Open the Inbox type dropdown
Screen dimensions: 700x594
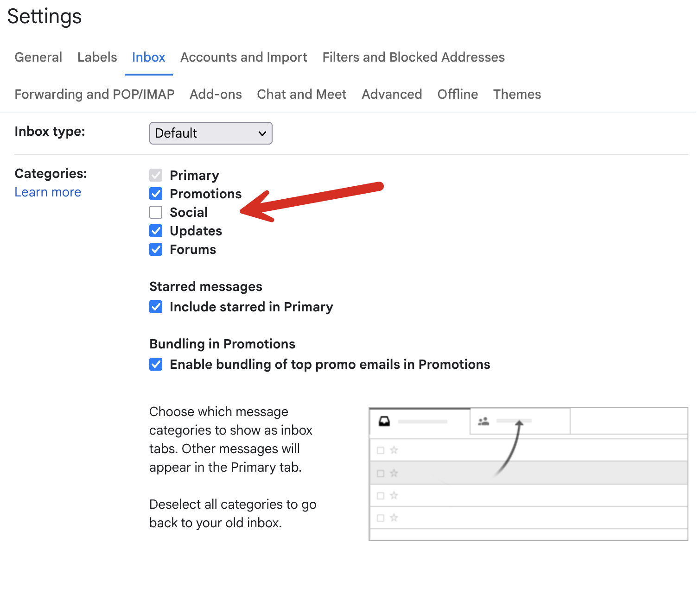pos(210,133)
